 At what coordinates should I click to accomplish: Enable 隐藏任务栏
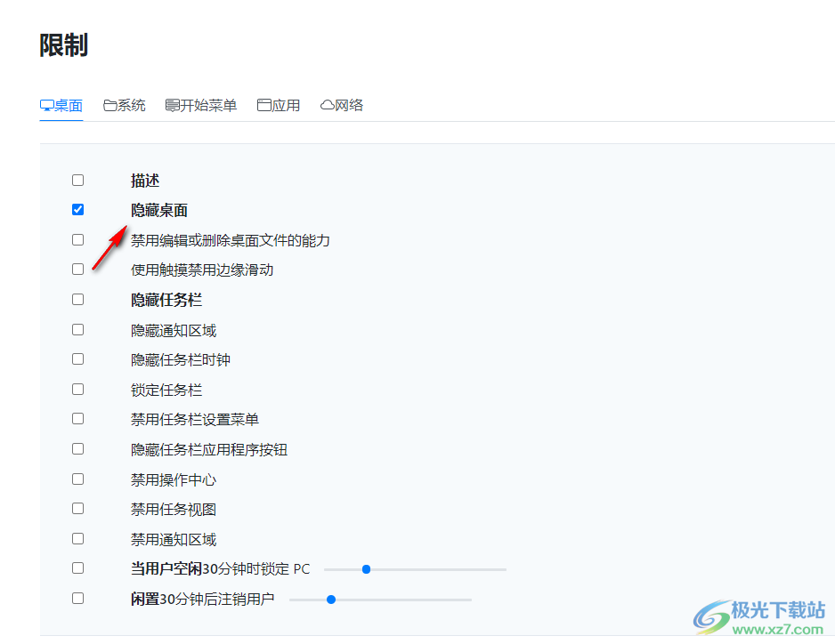click(77, 299)
